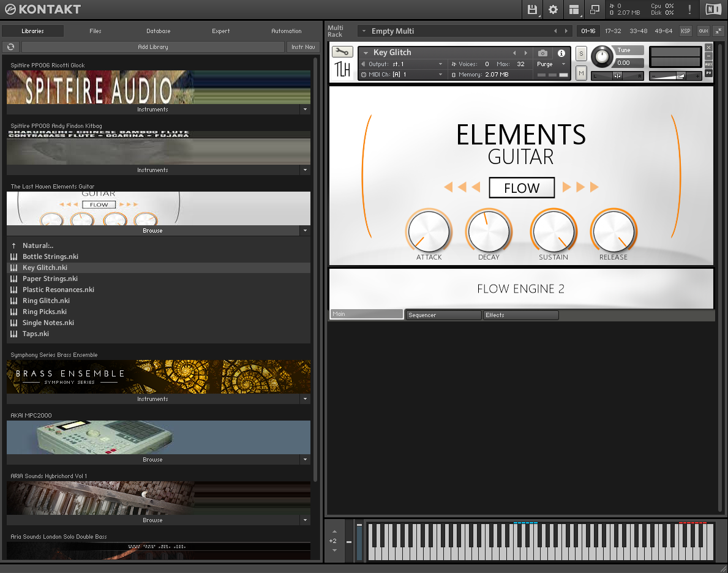Click the left orange triple-arrow preset button
This screenshot has width=728, height=573.
coord(462,187)
